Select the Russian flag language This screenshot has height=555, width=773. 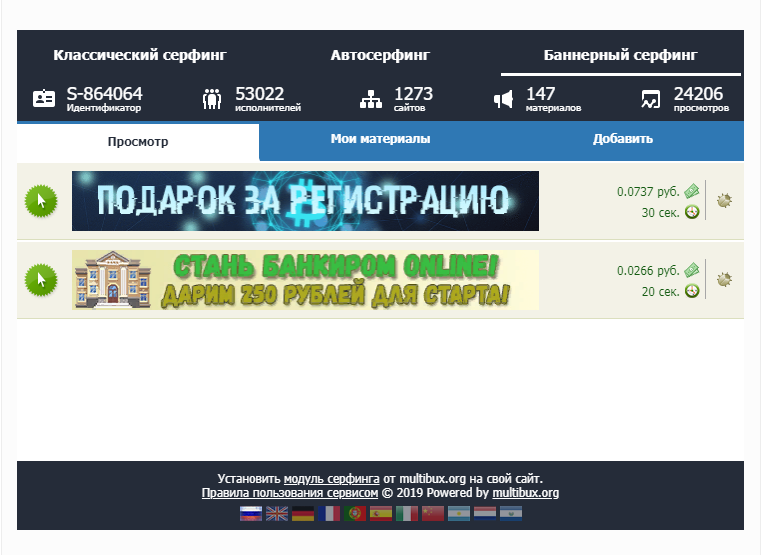pyautogui.click(x=251, y=514)
